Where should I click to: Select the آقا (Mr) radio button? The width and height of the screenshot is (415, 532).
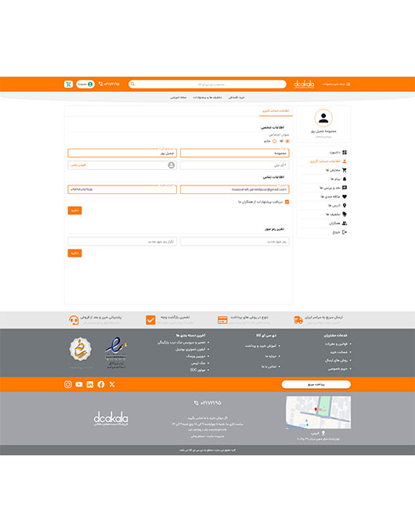pyautogui.click(x=287, y=141)
